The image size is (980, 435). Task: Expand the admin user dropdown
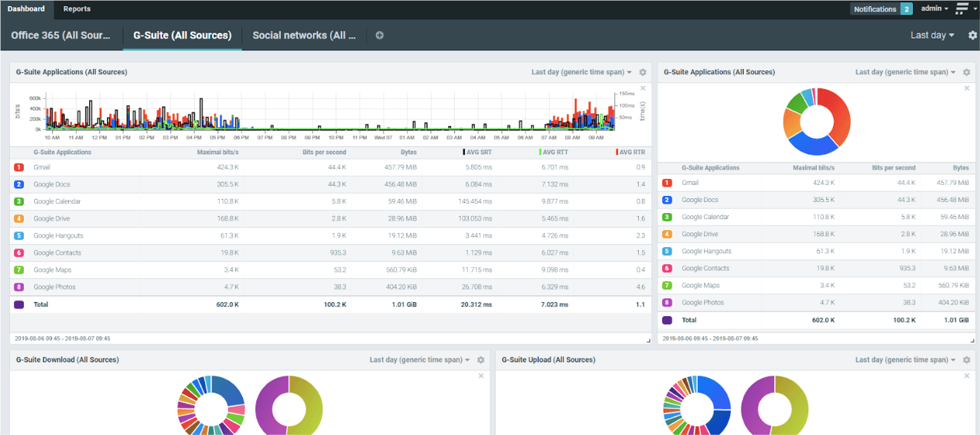click(934, 9)
